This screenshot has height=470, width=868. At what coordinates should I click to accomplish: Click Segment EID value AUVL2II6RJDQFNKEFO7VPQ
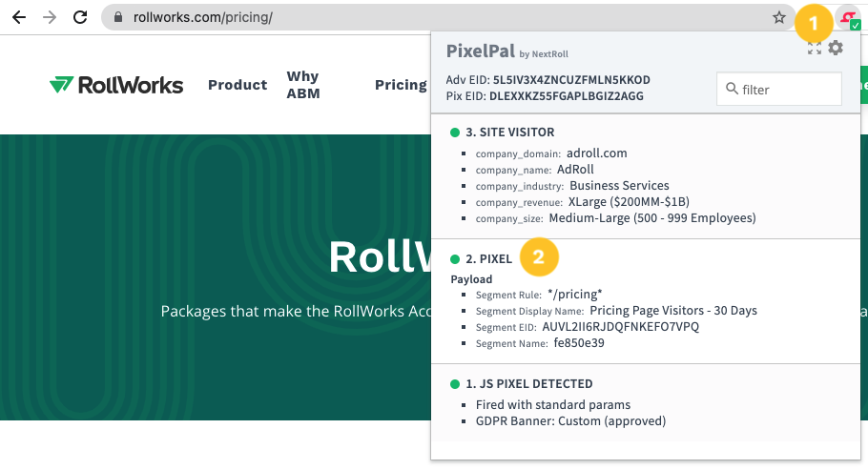(x=621, y=327)
